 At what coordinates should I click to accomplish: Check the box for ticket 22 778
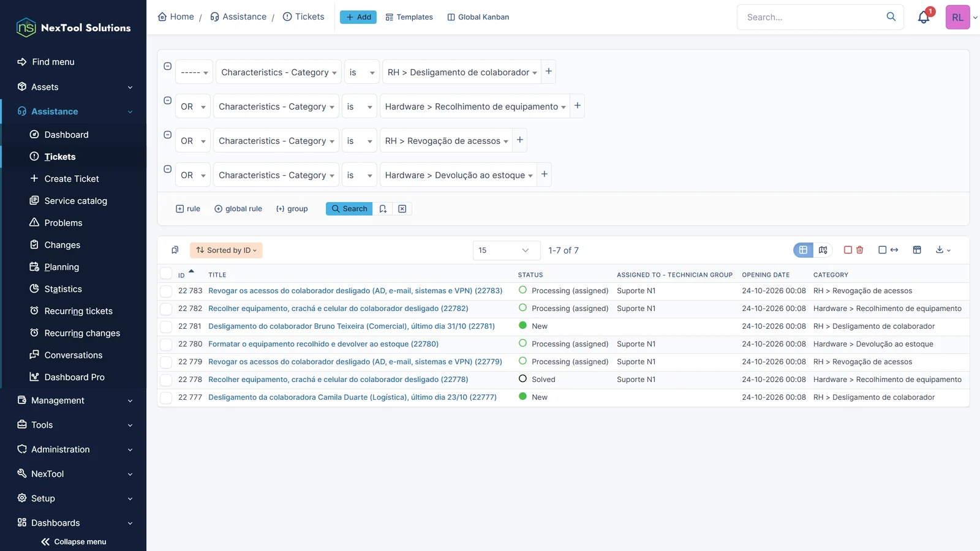pos(166,380)
